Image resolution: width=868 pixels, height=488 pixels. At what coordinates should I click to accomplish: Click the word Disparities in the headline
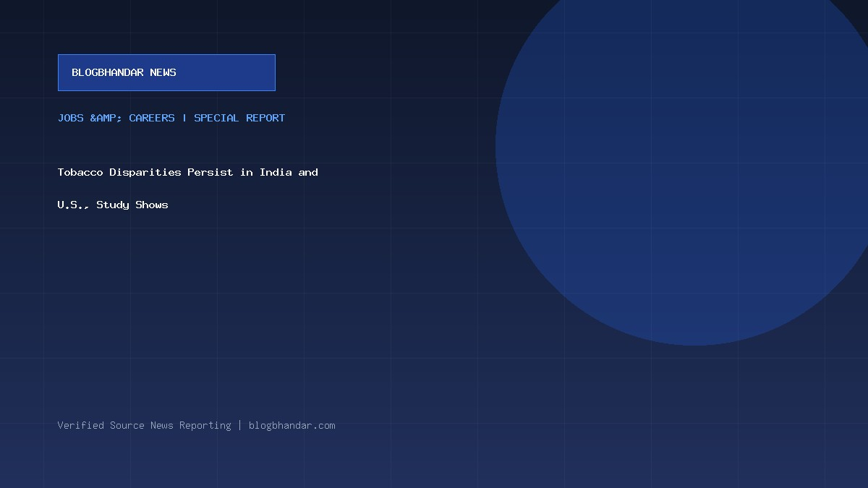(x=145, y=172)
